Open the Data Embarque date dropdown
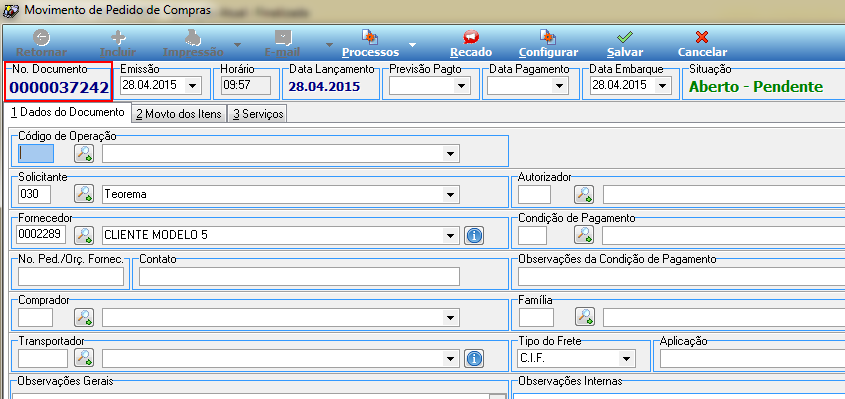This screenshot has width=845, height=399. click(662, 85)
